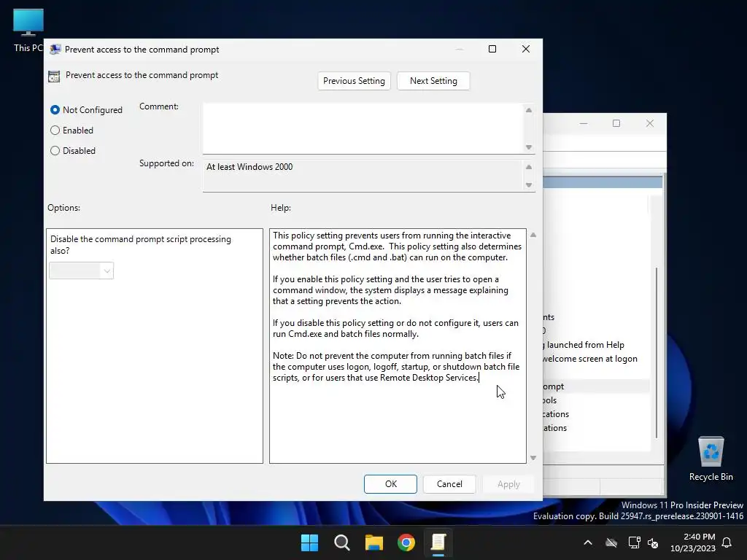Click Help pane scroll up arrow
747x560 pixels.
533,236
